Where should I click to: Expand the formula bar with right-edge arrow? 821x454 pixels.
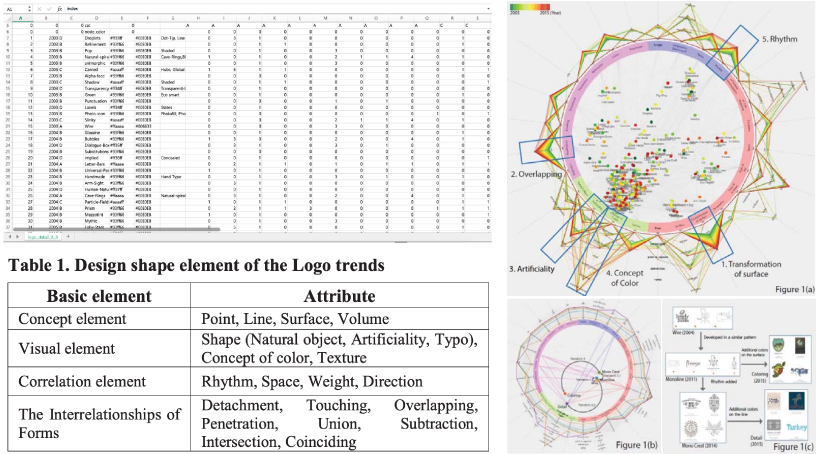pyautogui.click(x=488, y=9)
